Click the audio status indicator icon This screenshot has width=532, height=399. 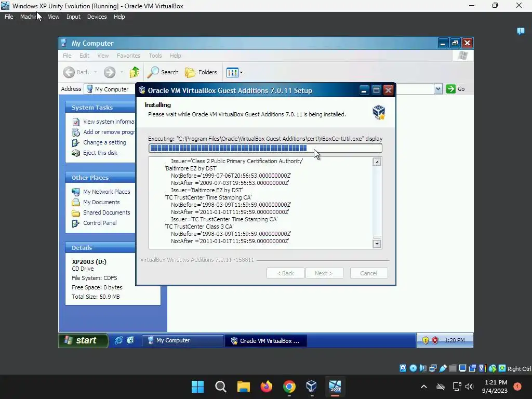click(x=423, y=368)
